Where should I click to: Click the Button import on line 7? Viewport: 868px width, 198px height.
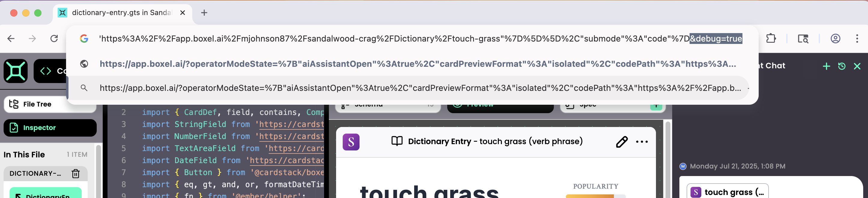[232, 172]
